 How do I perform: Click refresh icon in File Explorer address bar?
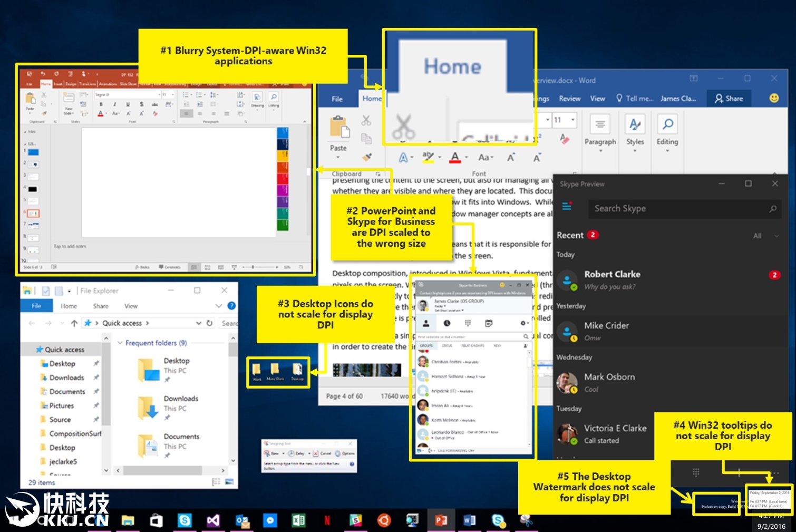[209, 323]
